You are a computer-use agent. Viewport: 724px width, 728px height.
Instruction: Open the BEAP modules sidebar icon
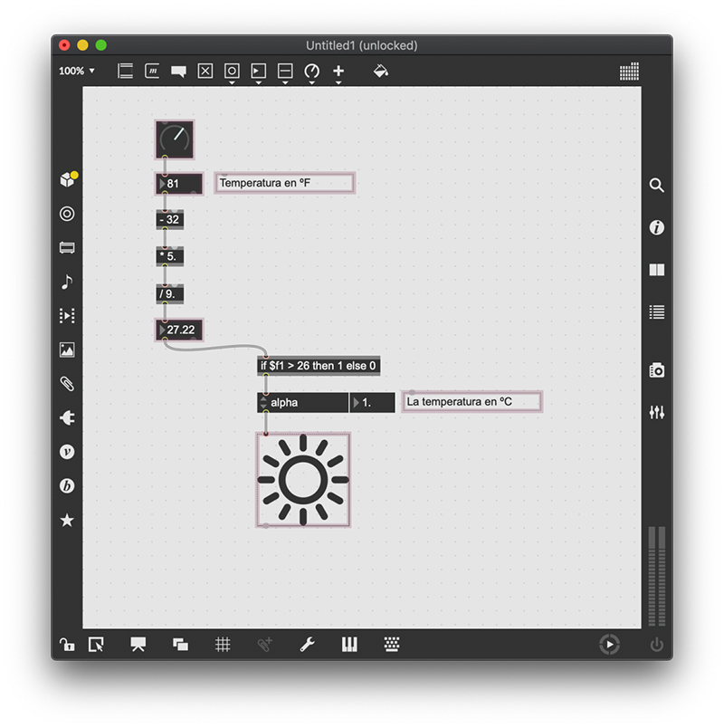(67, 485)
